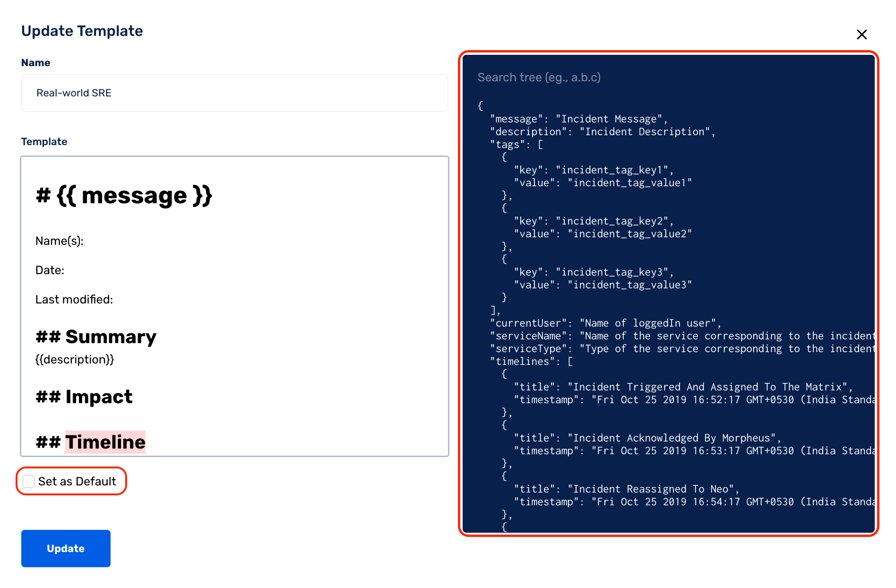
Task: Select "key": "incident_tag_key3" in JSON
Action: pos(594,272)
